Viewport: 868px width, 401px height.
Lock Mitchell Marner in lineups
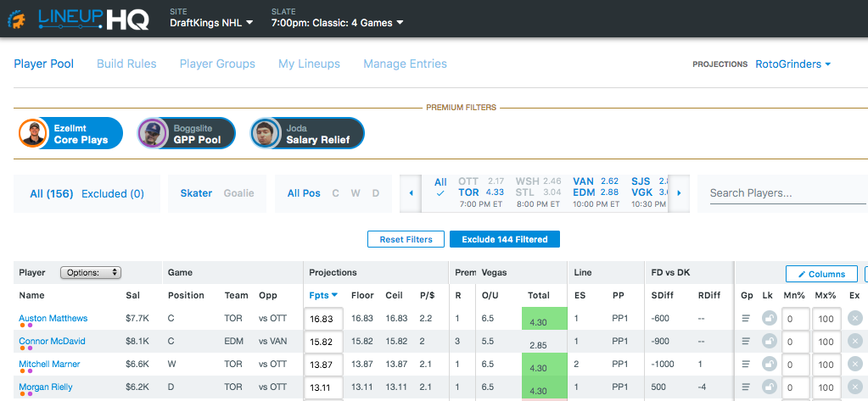(769, 364)
